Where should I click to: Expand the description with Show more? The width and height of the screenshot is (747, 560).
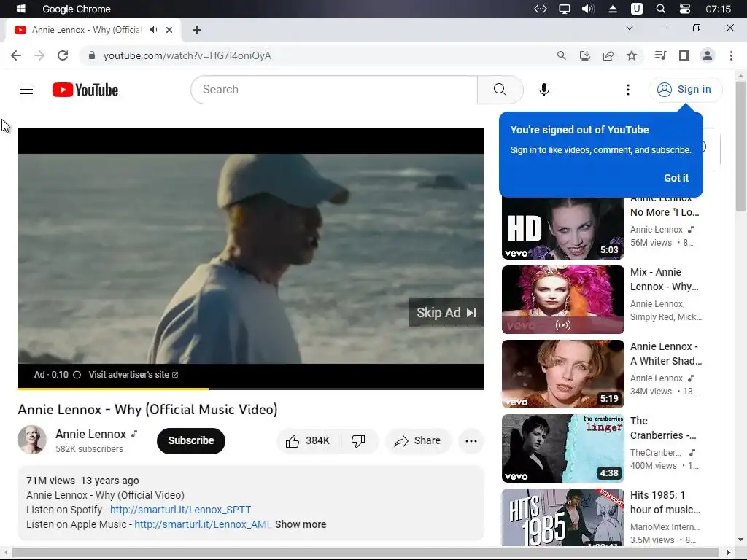[301, 525]
